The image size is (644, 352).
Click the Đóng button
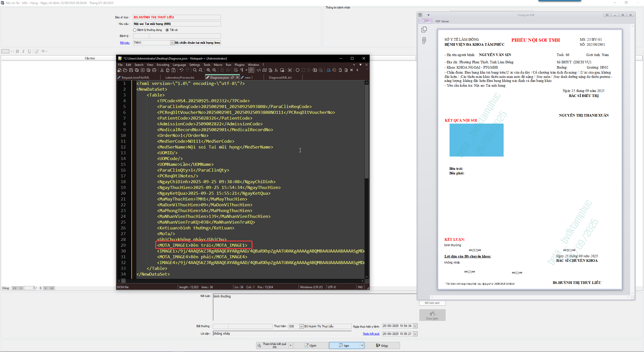tap(382, 346)
